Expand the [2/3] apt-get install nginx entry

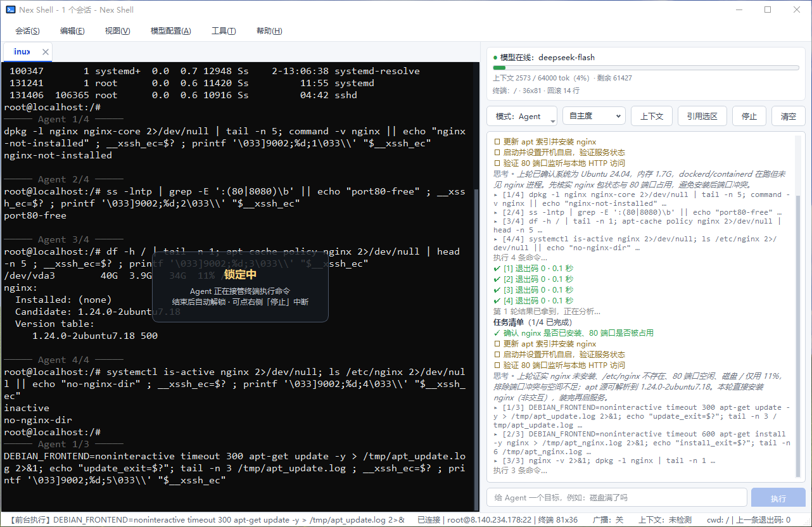pos(642,443)
